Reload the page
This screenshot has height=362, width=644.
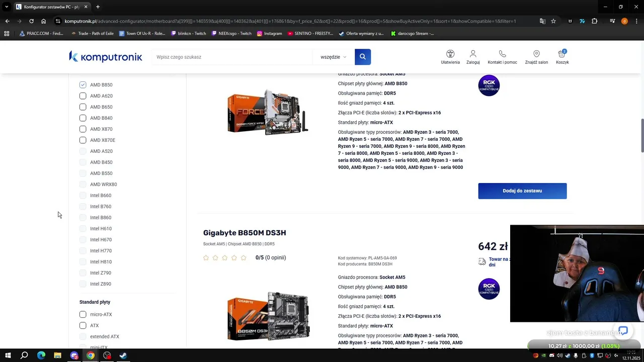[31, 21]
